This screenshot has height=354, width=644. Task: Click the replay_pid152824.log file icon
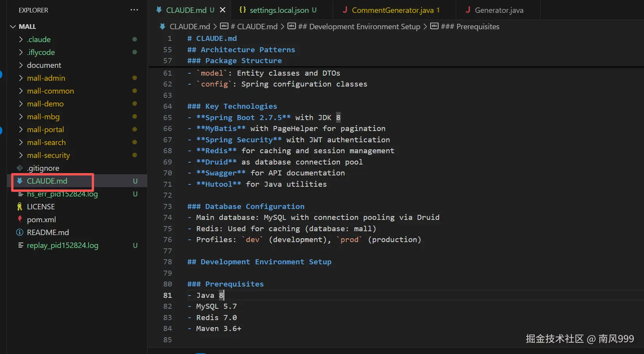pos(21,245)
